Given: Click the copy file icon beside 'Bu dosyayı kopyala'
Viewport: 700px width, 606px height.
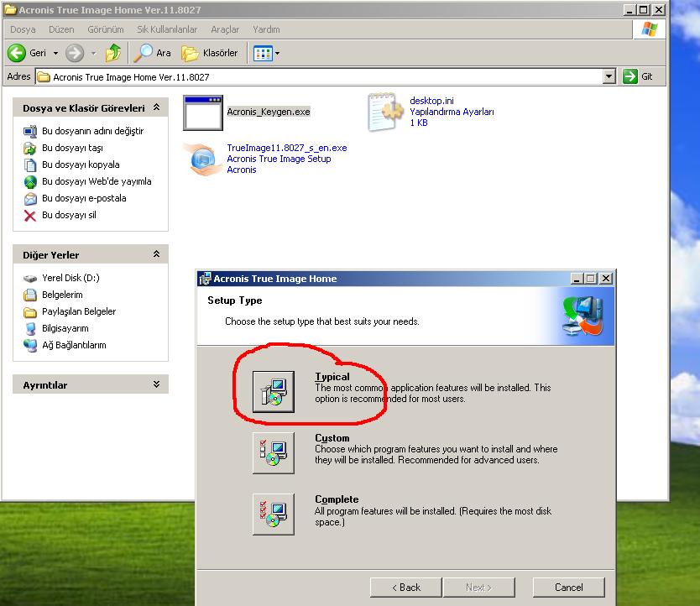Looking at the screenshot, I should (30, 165).
